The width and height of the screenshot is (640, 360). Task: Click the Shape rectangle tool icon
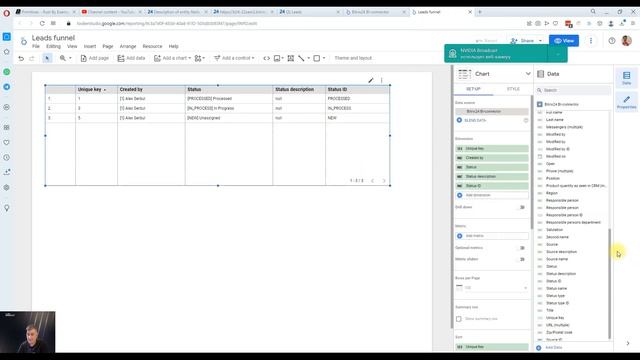pos(317,58)
